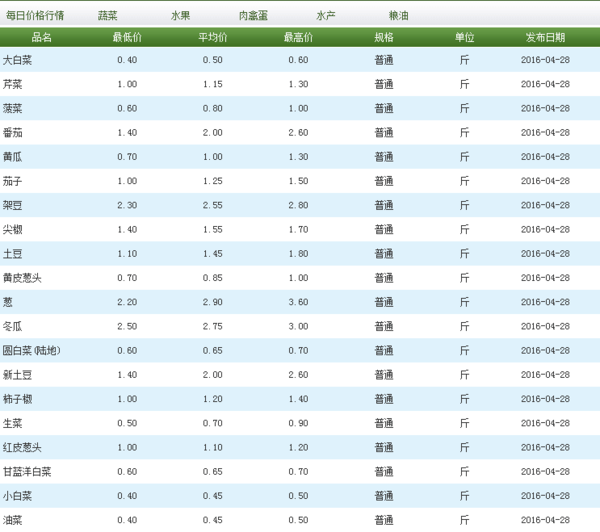600x532 pixels.
Task: Select the 葱 product name
Action: coord(8,302)
